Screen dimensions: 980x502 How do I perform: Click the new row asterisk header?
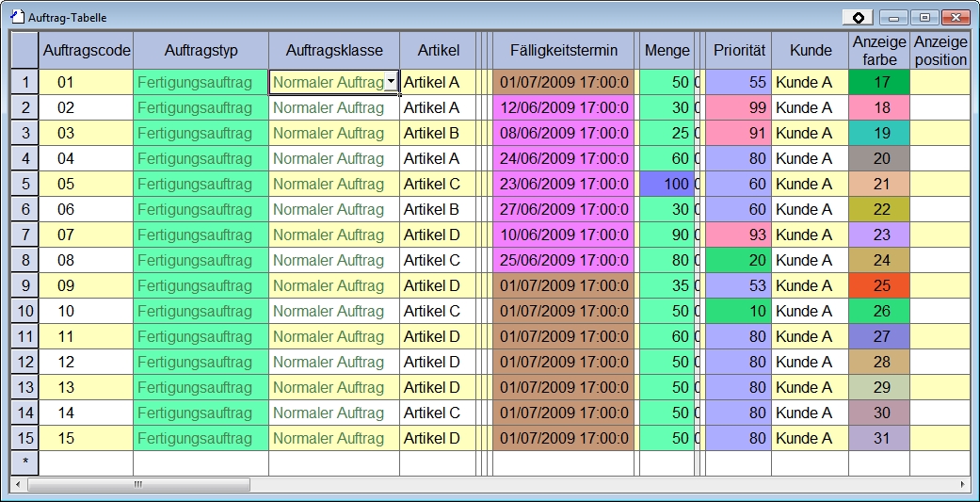point(24,462)
